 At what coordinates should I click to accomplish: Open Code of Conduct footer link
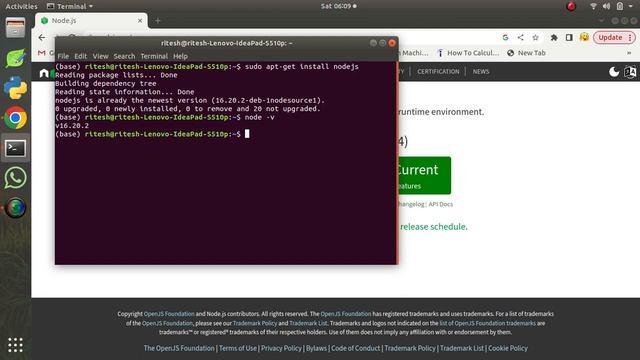pyautogui.click(x=356, y=348)
